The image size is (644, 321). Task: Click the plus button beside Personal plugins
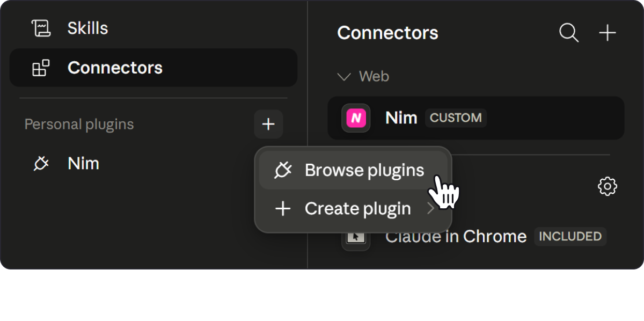coord(268,125)
